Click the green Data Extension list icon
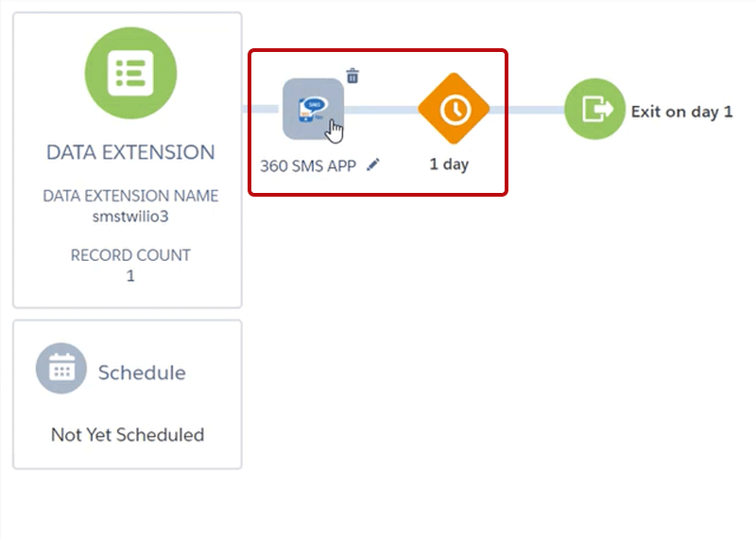The width and height of the screenshot is (756, 539). tap(130, 70)
